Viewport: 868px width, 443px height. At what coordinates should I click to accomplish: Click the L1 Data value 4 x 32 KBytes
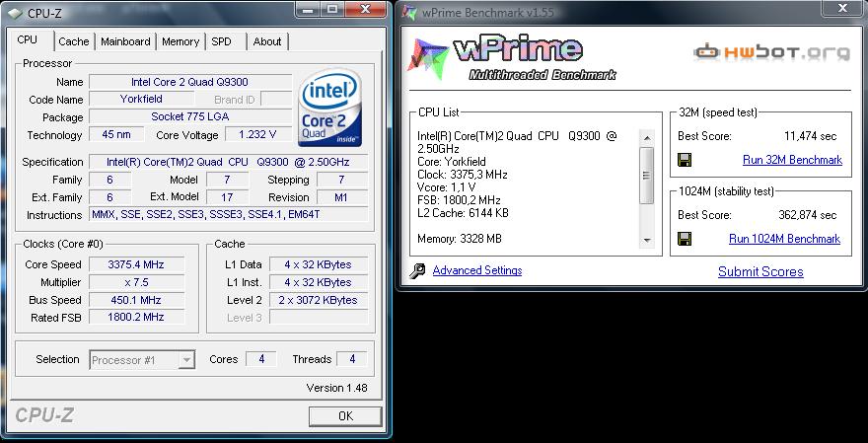click(319, 264)
